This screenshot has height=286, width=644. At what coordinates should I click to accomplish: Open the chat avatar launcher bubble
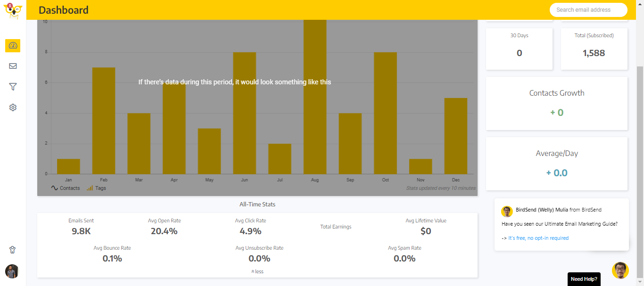[x=620, y=270]
